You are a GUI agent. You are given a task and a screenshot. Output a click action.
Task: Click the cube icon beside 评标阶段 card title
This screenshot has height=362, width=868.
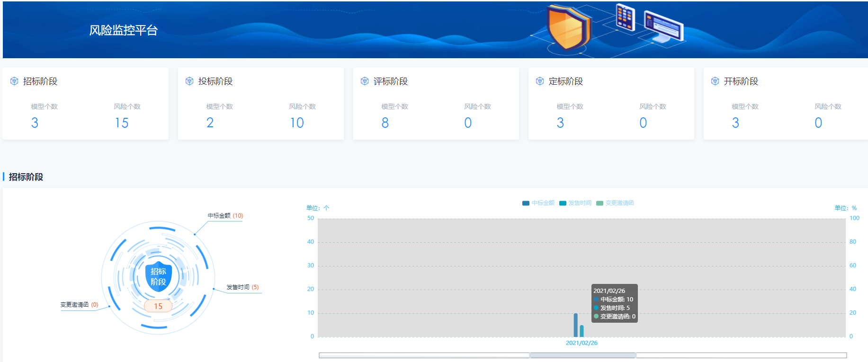tap(365, 81)
